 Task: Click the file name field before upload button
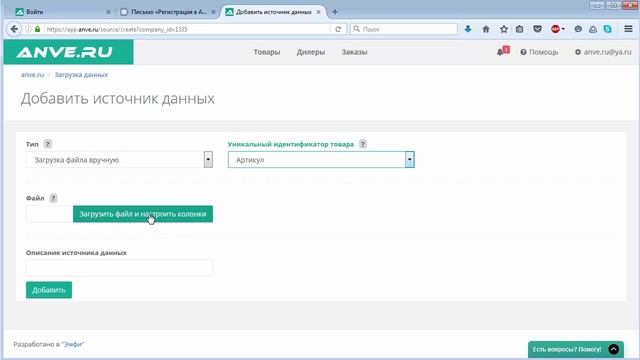pyautogui.click(x=49, y=214)
